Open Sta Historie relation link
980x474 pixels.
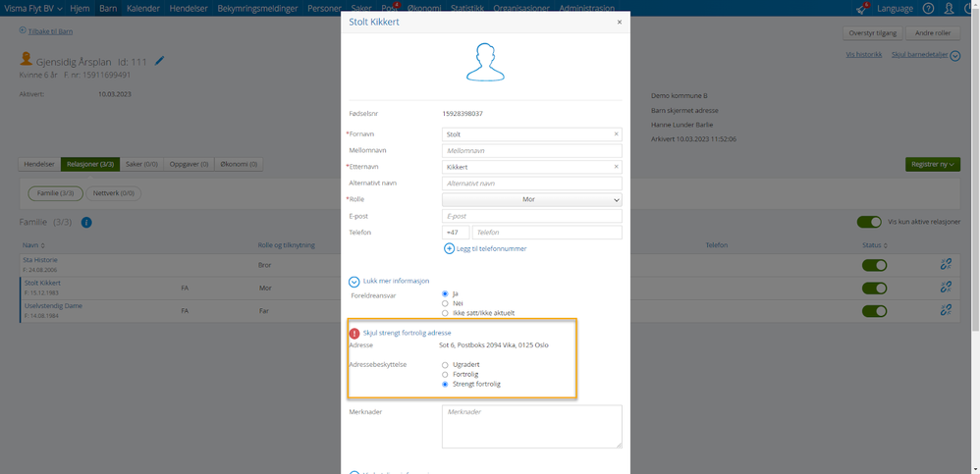pos(40,260)
